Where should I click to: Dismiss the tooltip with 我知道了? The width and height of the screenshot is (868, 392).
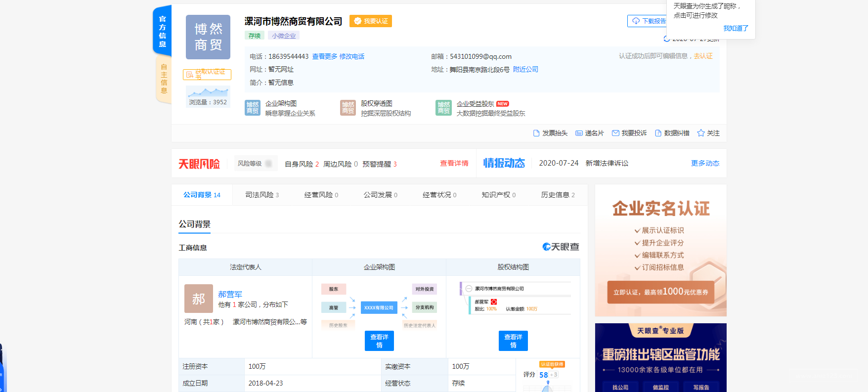[x=736, y=28]
